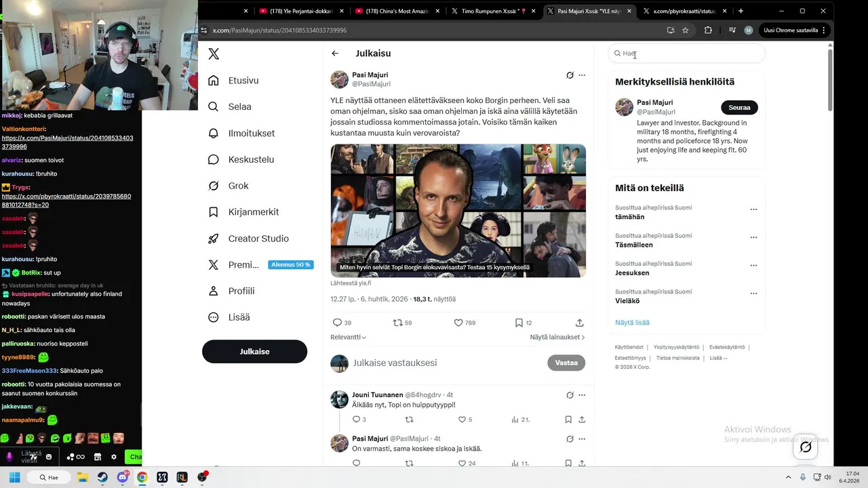
Task: Click the Vastaa reply button
Action: pyautogui.click(x=566, y=363)
